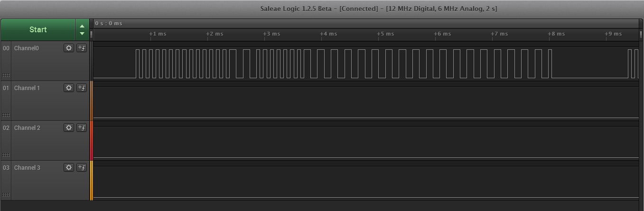Grab Channel0 resize grip dots

[x=6, y=75]
